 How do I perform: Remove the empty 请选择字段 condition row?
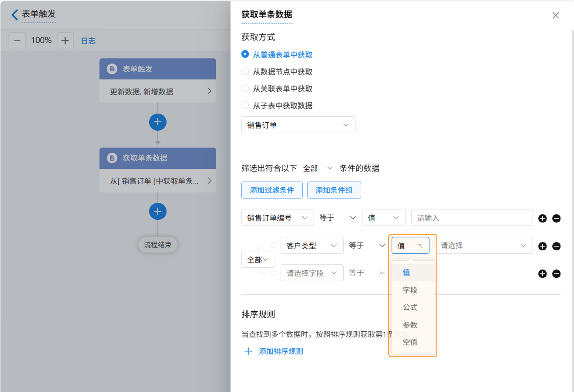[556, 274]
